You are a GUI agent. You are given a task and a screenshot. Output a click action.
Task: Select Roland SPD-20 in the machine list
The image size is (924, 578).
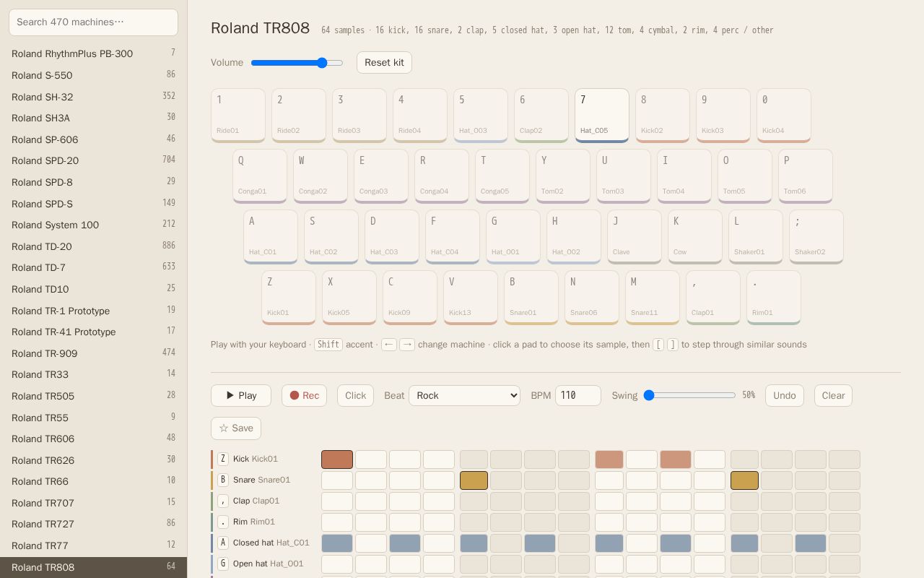(x=93, y=160)
